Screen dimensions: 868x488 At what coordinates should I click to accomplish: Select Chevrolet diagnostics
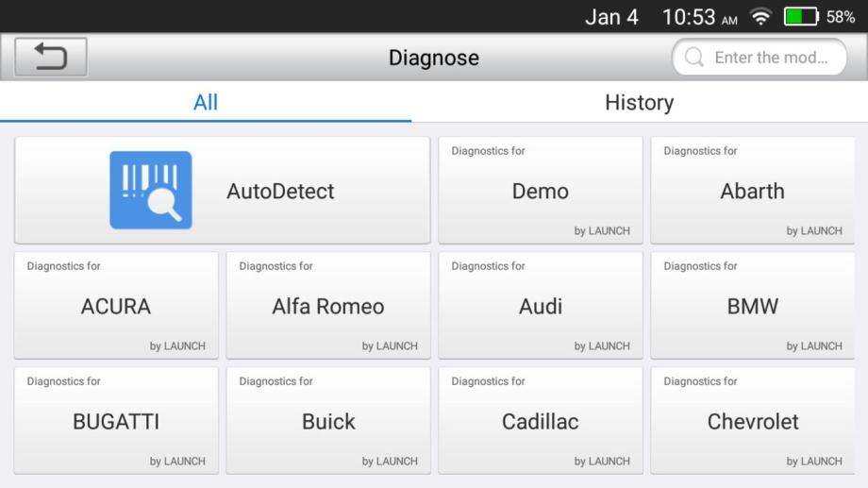point(752,421)
